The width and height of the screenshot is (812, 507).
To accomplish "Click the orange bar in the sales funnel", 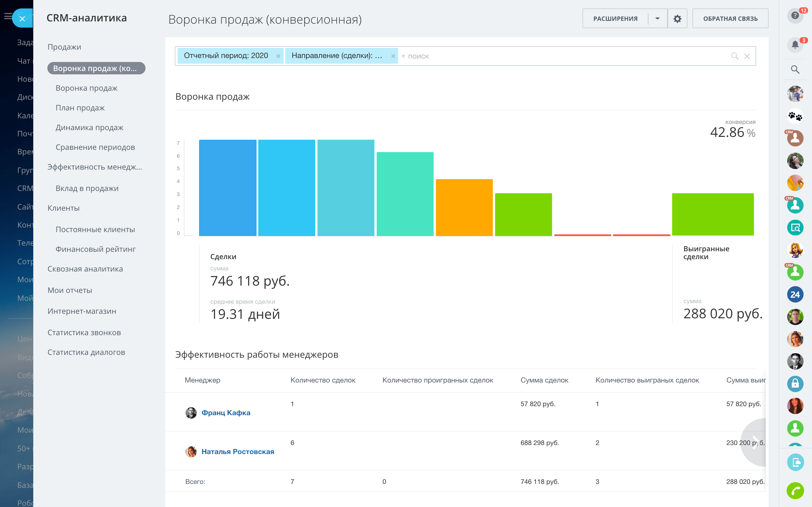I will [x=464, y=206].
